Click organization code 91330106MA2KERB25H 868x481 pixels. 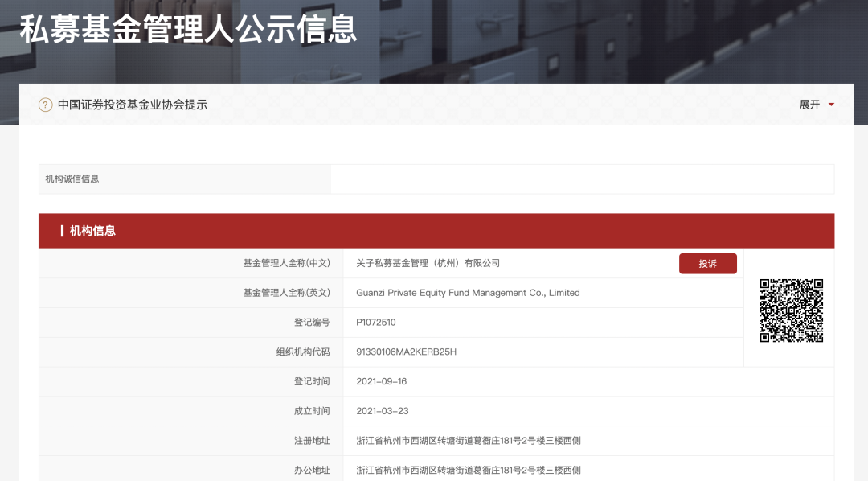coord(406,351)
